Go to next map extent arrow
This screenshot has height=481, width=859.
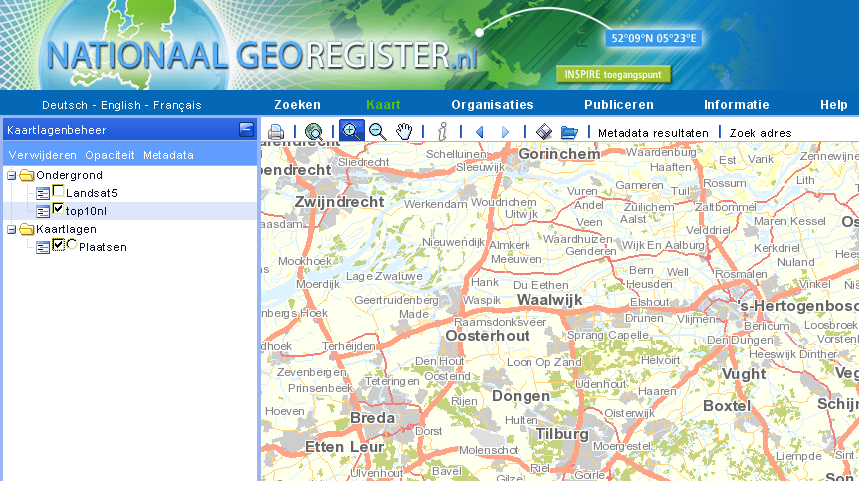coord(505,132)
